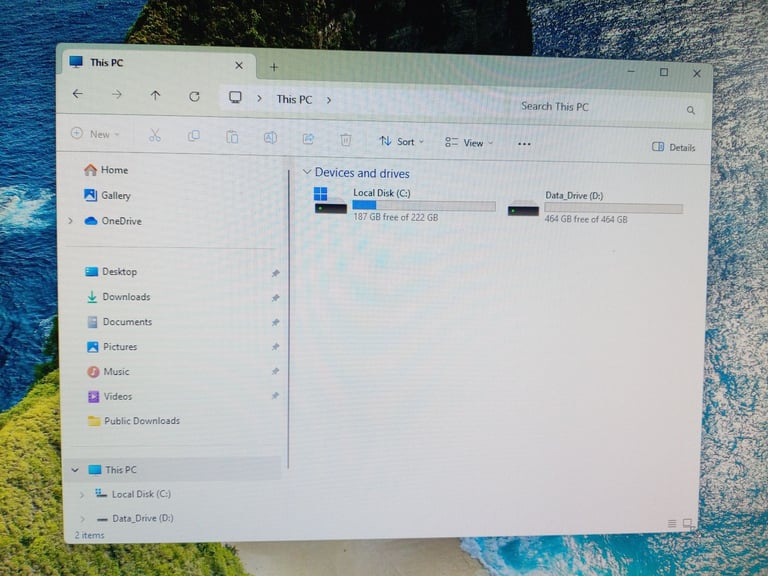Click the Delete trash icon

pyautogui.click(x=346, y=140)
